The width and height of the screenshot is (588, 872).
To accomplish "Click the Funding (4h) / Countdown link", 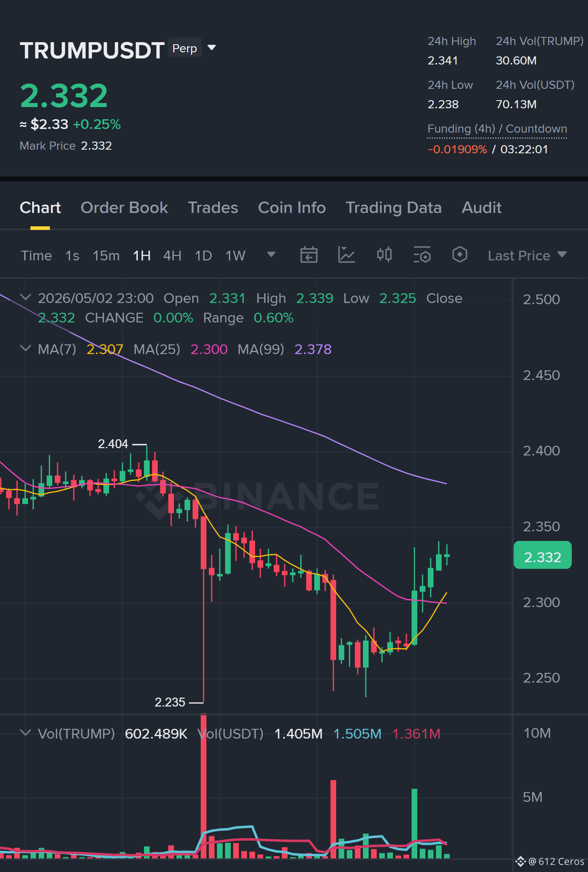I will [x=497, y=129].
